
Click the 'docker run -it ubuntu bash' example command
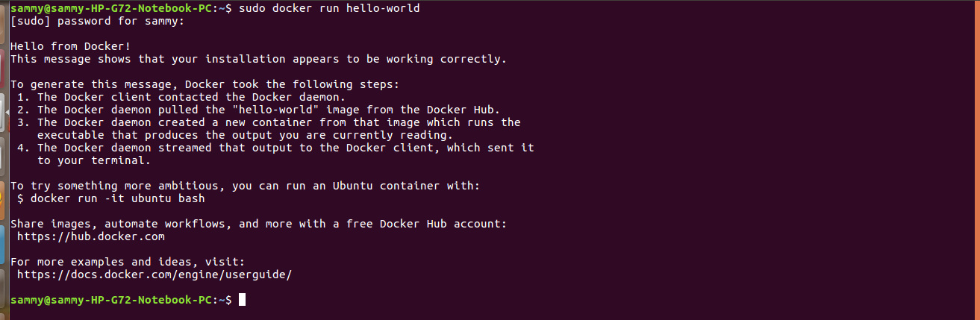point(117,198)
